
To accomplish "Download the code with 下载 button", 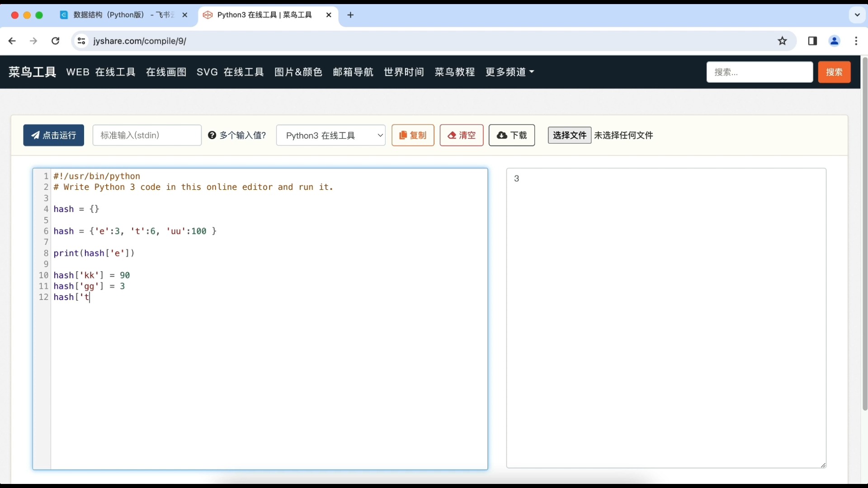I will tap(512, 135).
